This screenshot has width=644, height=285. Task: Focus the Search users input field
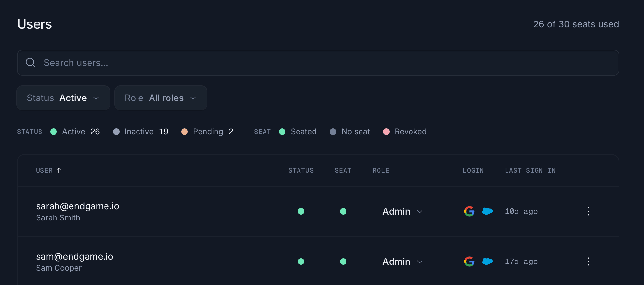(x=318, y=63)
